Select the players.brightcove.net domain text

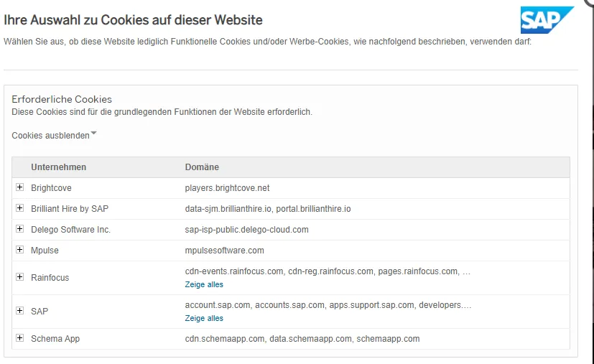[x=227, y=188]
